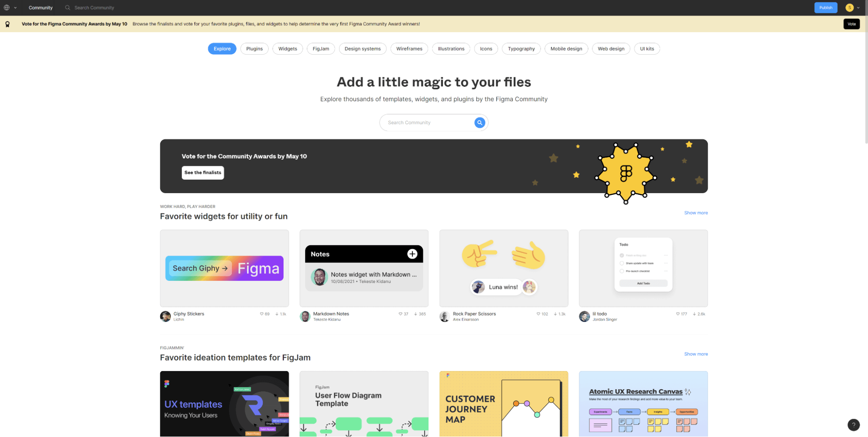Select the Wireframes tab
This screenshot has height=437, width=868.
tap(409, 49)
